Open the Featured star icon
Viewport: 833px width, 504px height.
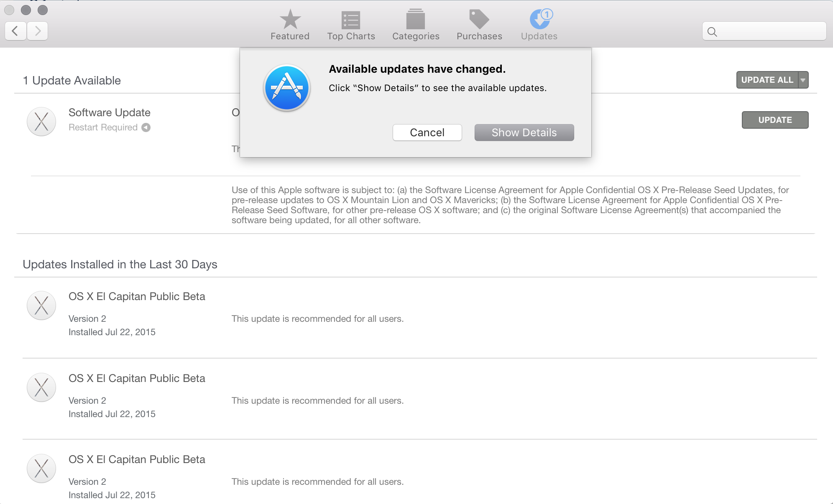(x=290, y=19)
